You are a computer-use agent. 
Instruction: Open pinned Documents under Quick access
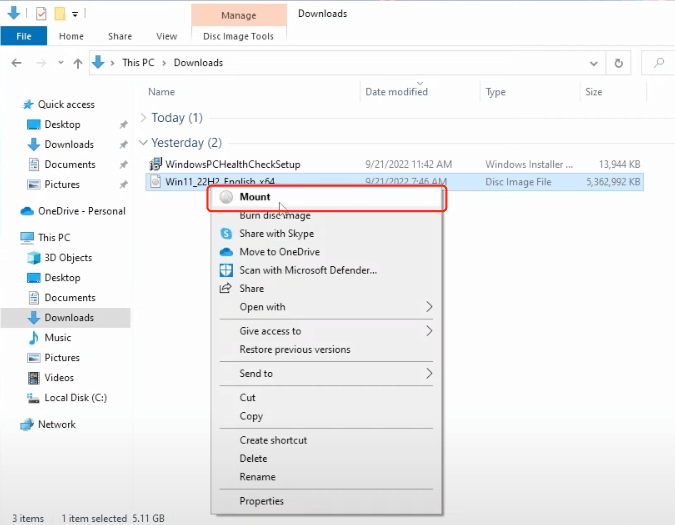(x=70, y=164)
